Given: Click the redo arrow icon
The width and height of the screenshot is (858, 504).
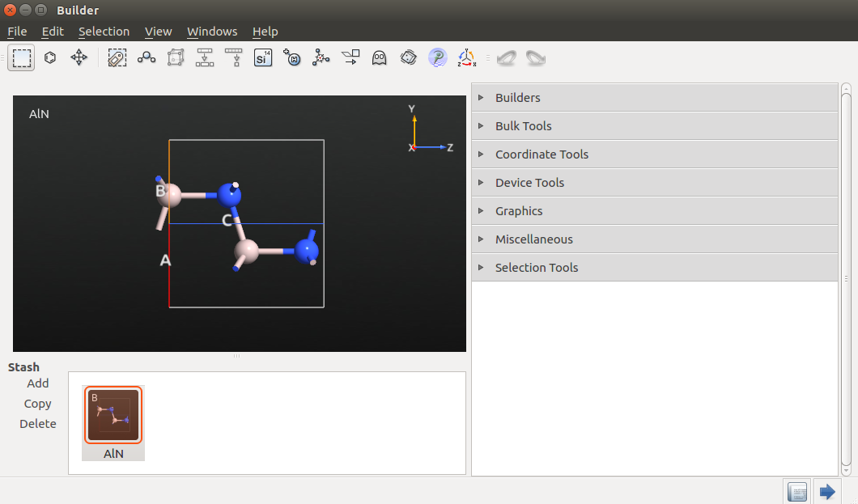Looking at the screenshot, I should coord(536,57).
